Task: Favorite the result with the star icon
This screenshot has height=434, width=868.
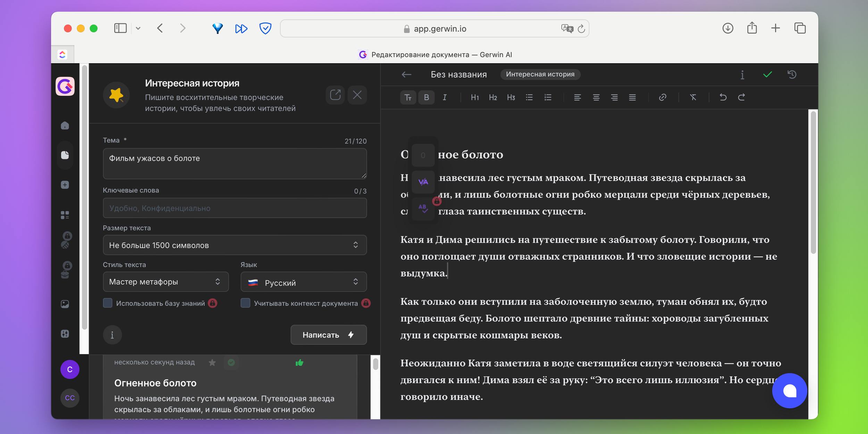Action: [212, 363]
